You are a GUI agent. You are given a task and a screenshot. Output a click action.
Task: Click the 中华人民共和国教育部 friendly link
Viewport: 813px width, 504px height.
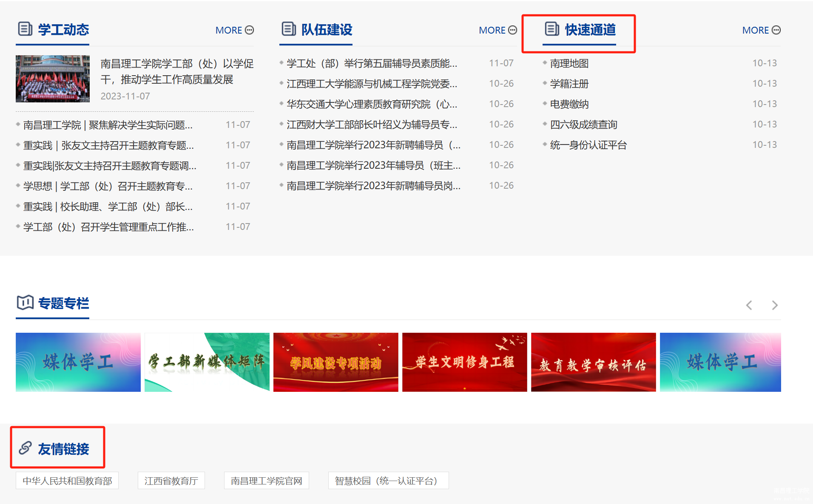[x=67, y=481]
